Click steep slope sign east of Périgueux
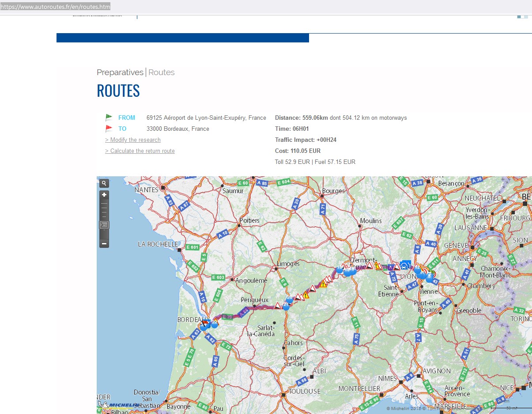532x414 pixels. point(277,306)
